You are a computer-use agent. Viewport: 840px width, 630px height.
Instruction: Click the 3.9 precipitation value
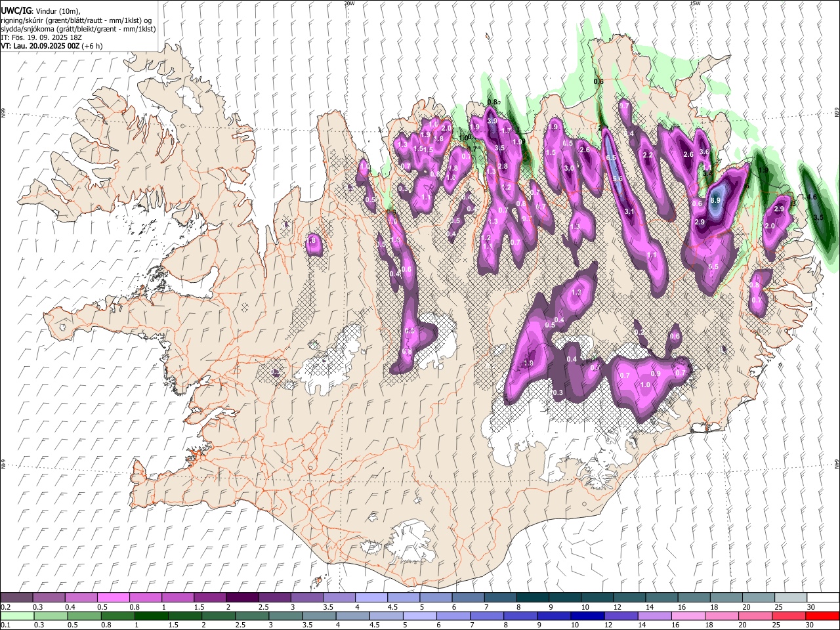[492, 121]
